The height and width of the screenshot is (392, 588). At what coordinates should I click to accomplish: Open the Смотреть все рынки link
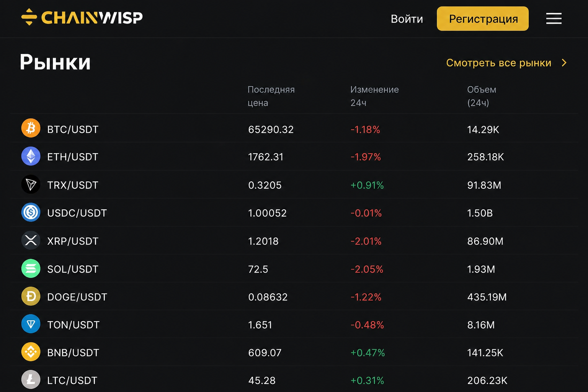click(498, 63)
